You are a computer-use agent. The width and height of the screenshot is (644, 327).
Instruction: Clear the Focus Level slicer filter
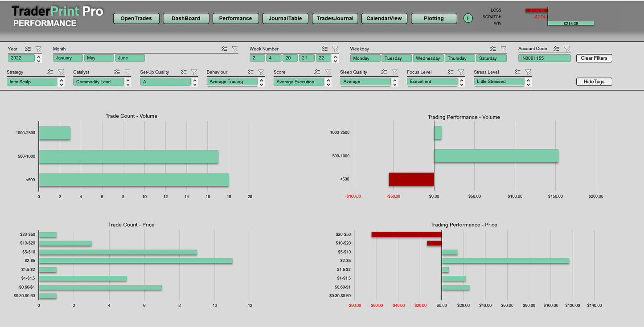click(x=461, y=72)
